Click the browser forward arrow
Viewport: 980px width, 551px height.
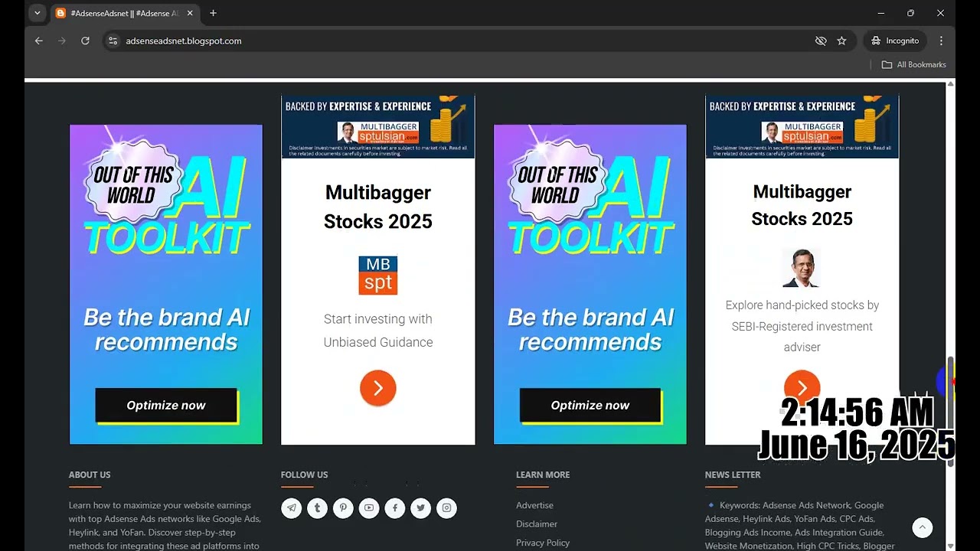pos(62,41)
